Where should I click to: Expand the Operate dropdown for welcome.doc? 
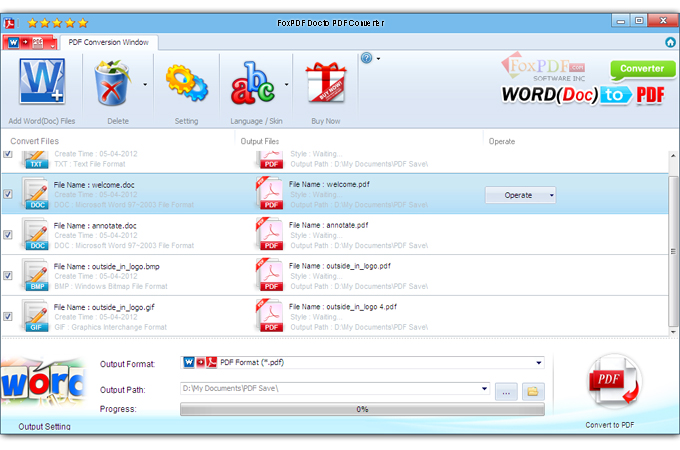551,195
